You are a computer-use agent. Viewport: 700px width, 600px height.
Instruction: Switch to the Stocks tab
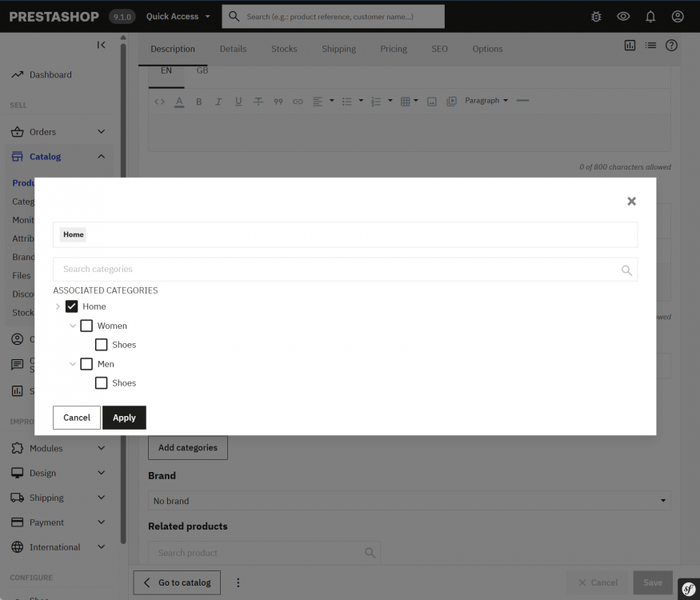coord(284,49)
